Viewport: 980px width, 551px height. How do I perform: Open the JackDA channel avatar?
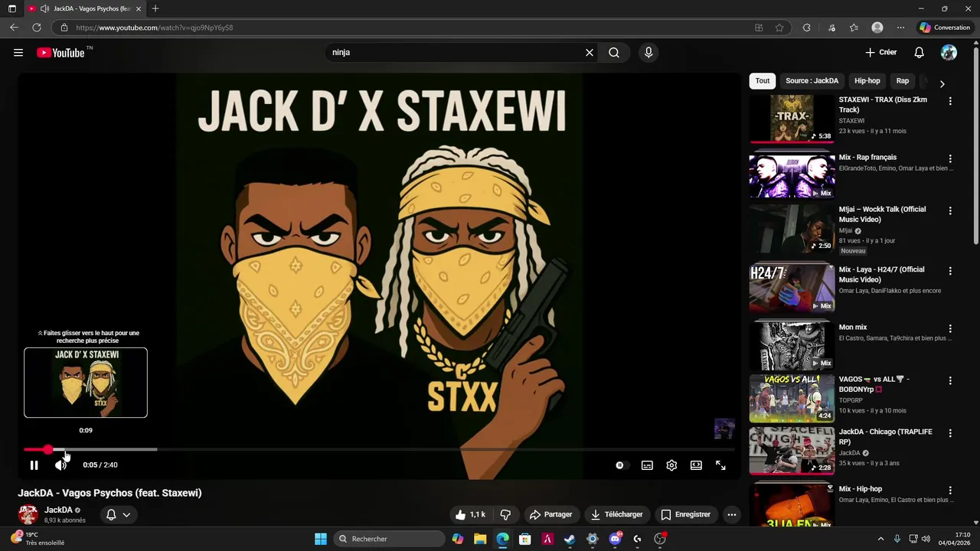coord(28,514)
